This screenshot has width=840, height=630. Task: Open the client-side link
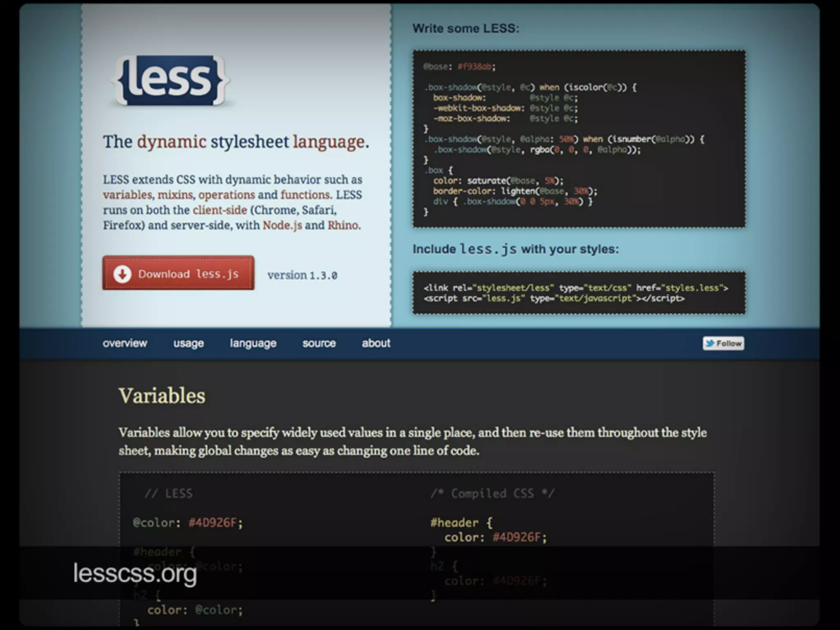(220, 210)
